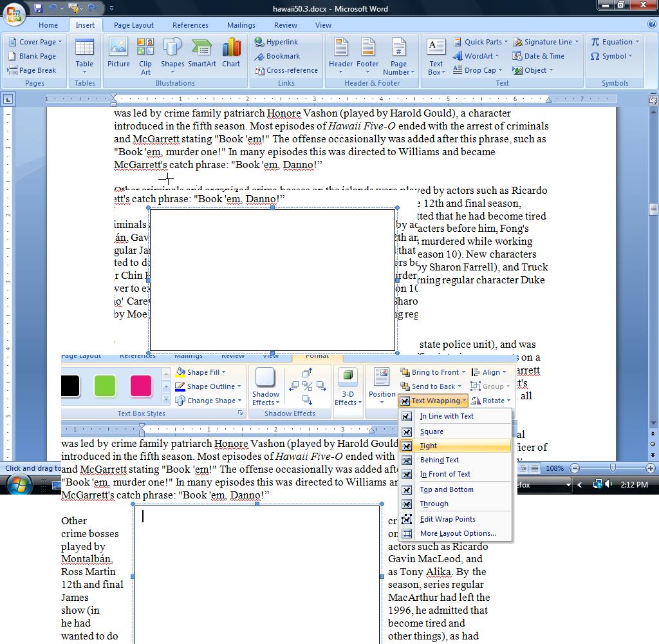Open Text Box Styles dialog launcher
Image resolution: width=659 pixels, height=644 pixels.
(241, 413)
